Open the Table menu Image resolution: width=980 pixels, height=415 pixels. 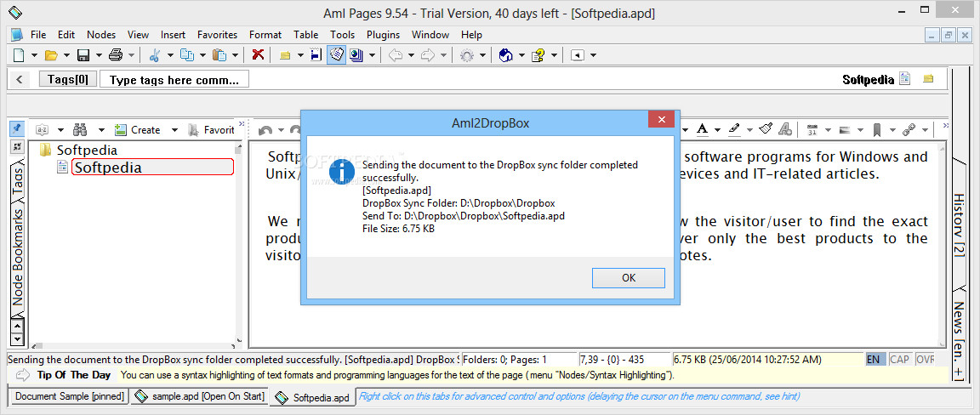(306, 34)
